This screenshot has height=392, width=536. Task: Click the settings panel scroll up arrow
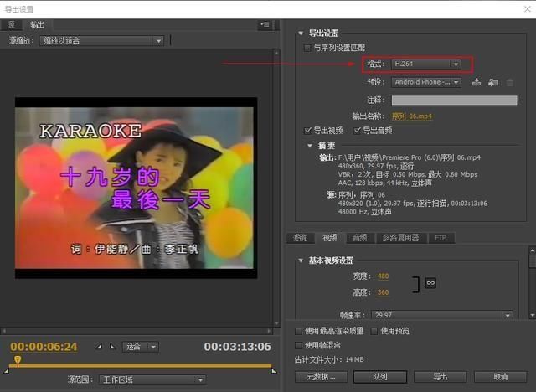click(x=533, y=250)
